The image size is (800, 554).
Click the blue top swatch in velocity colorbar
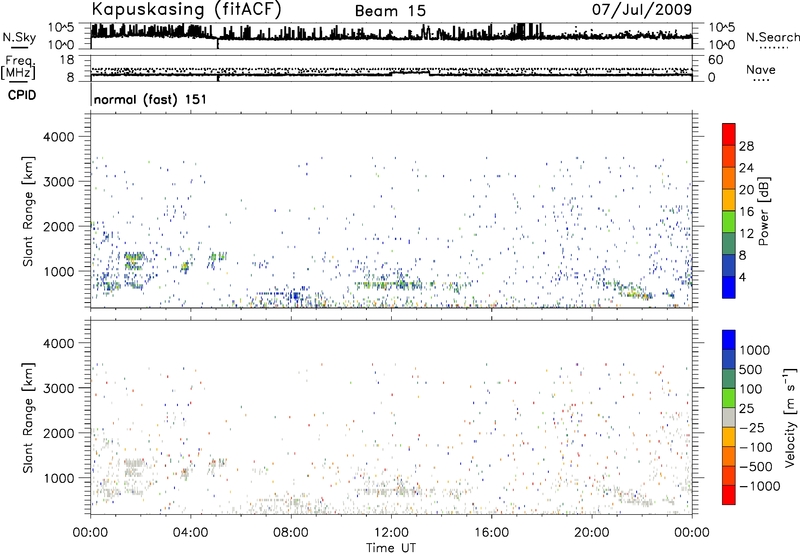729,340
